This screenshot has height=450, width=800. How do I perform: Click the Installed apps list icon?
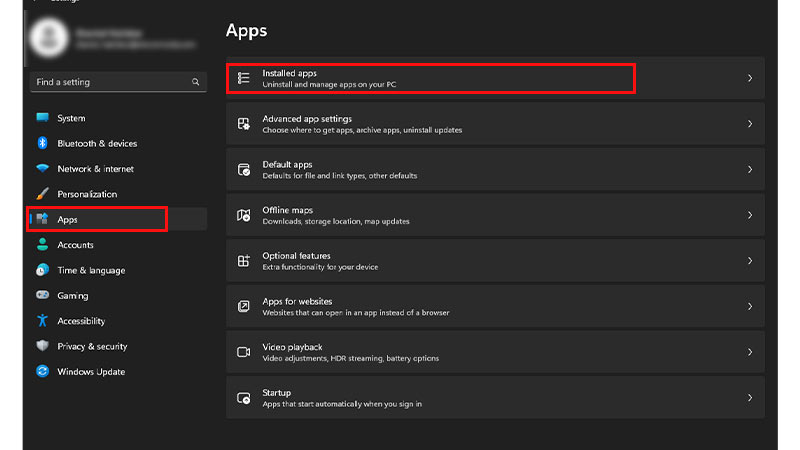click(243, 78)
